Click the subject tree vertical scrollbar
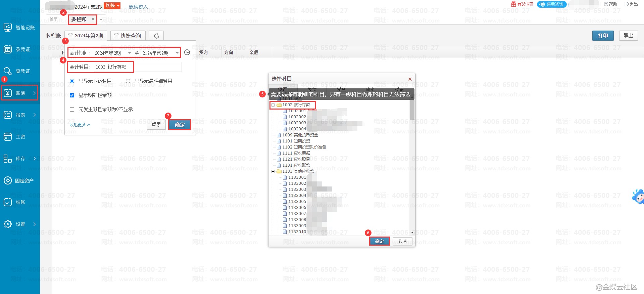644x294 pixels. [412, 168]
